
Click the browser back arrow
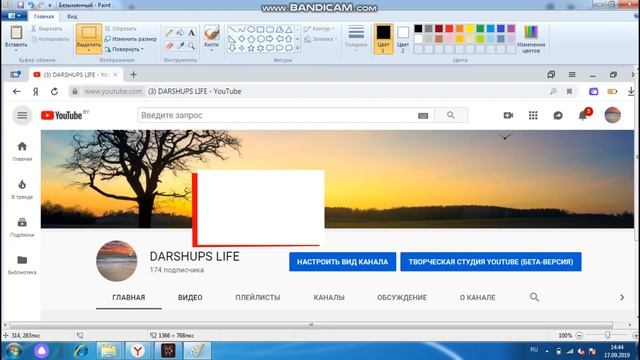click(x=16, y=91)
